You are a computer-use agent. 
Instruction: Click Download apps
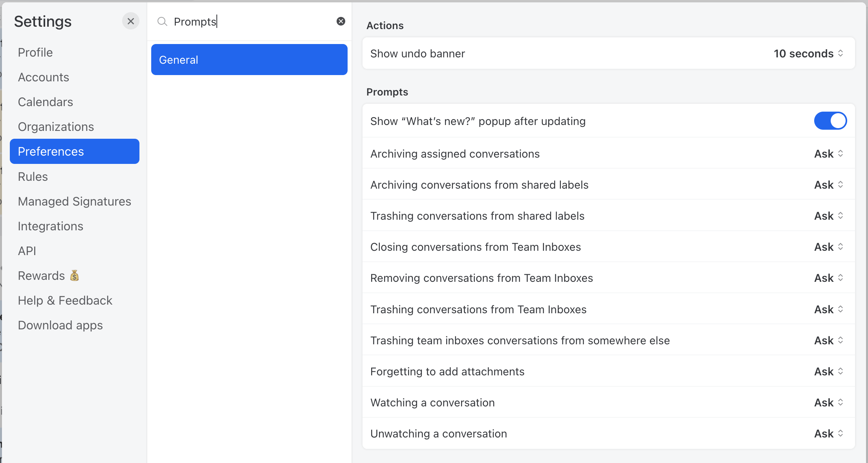(x=60, y=325)
